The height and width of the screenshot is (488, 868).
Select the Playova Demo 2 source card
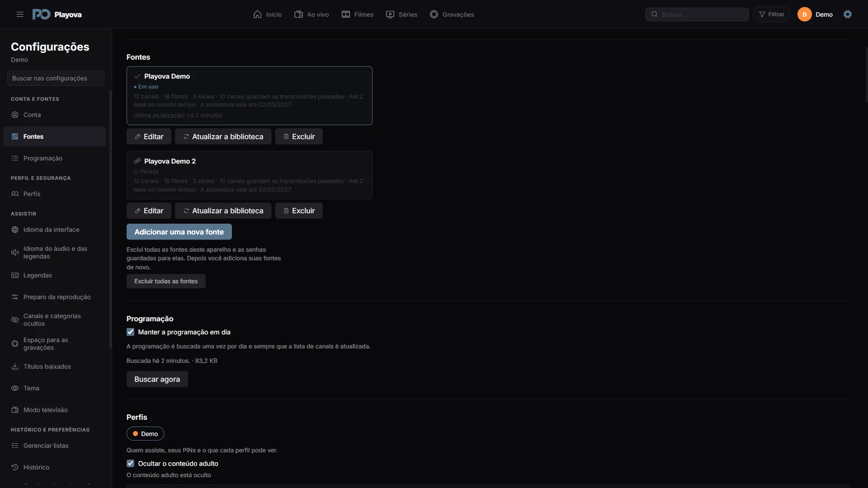point(250,175)
